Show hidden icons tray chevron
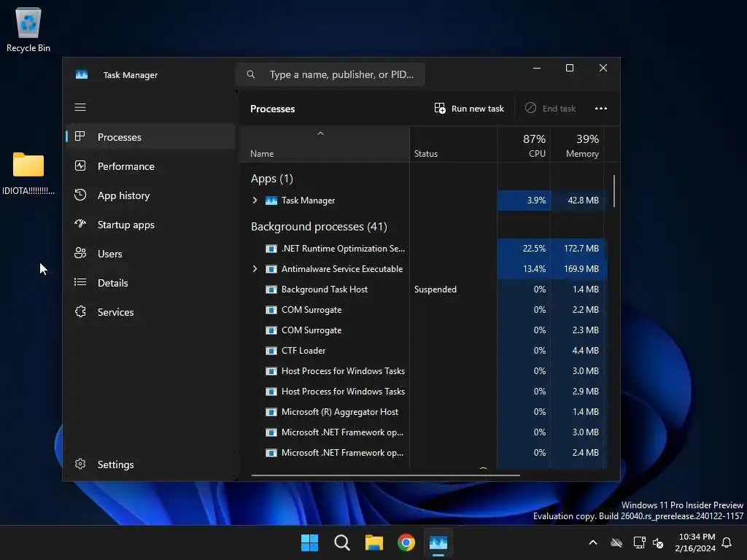 coord(593,542)
